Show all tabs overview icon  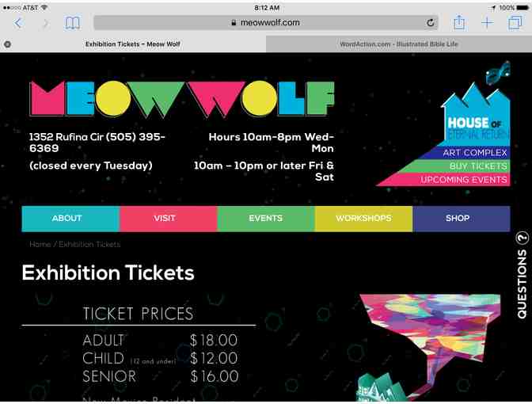515,23
